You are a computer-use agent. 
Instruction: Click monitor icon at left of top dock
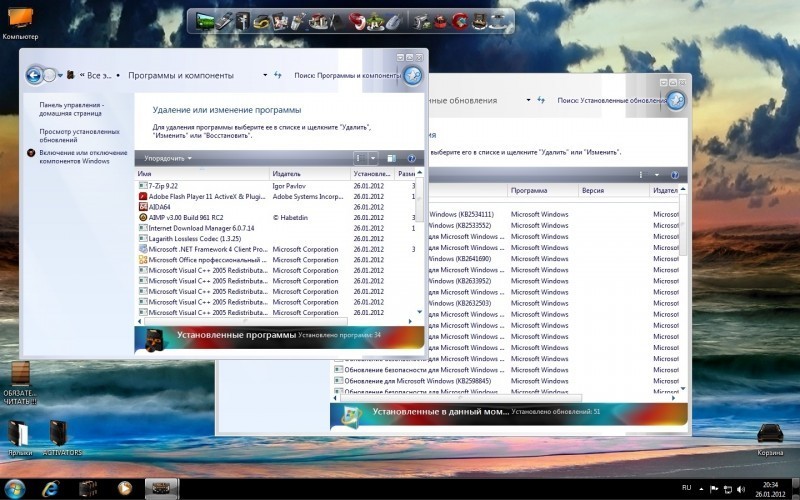pos(204,21)
